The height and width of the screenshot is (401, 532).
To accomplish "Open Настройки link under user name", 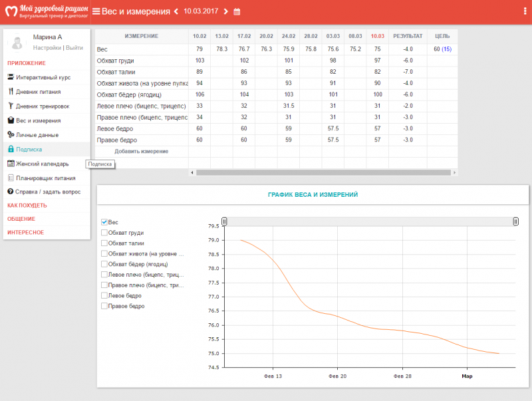I will pos(47,48).
